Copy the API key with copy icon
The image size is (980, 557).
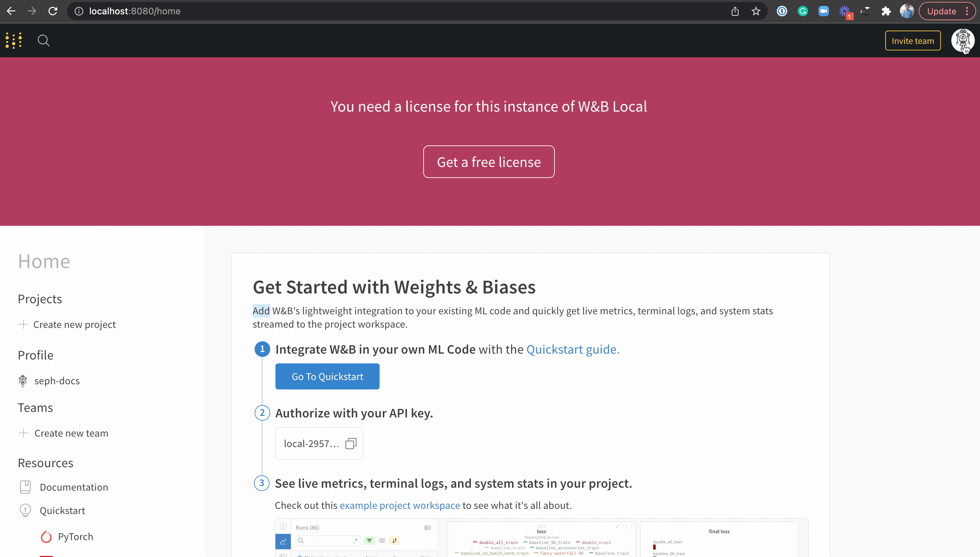tap(351, 444)
